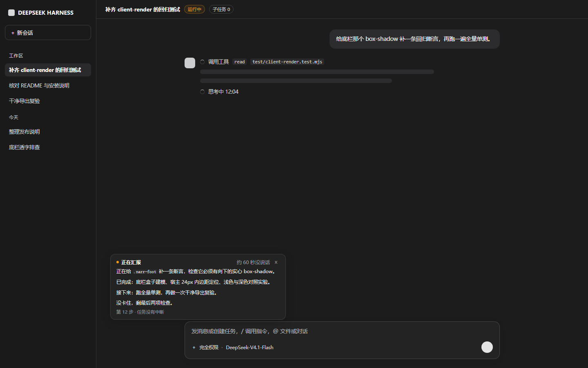Click the DeepSeek Harness logo square
588x368 pixels.
11,13
